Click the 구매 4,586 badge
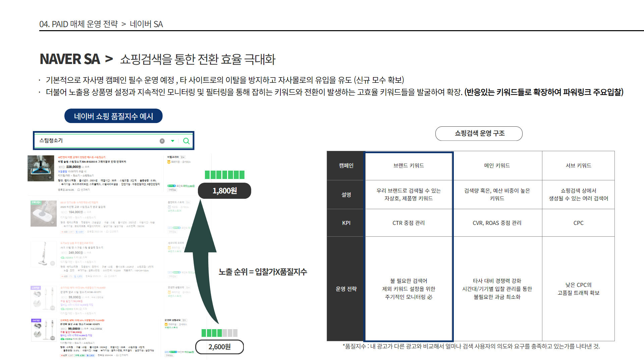The height and width of the screenshot is (362, 644). click(79, 355)
